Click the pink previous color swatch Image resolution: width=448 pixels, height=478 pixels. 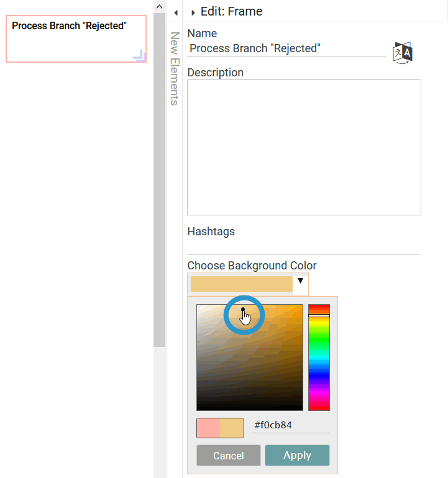208,428
